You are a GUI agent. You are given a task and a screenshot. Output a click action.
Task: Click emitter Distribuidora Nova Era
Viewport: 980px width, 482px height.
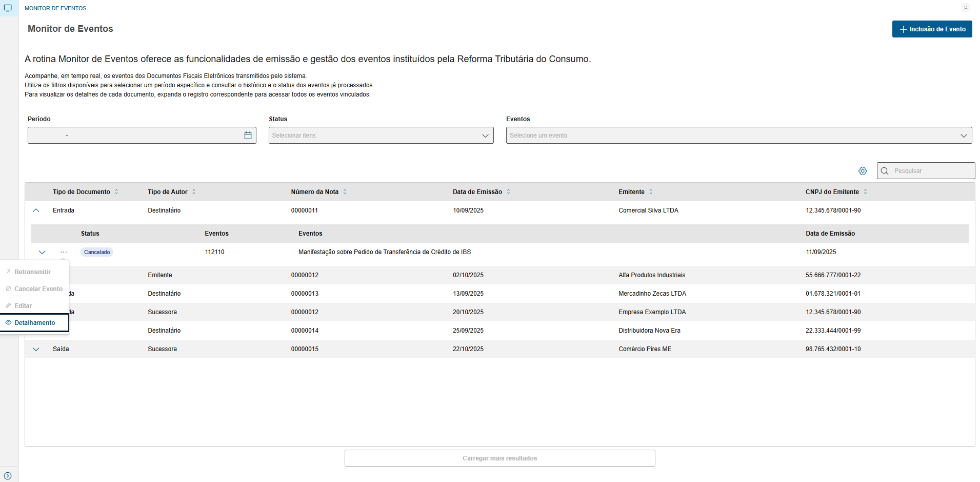[650, 331]
